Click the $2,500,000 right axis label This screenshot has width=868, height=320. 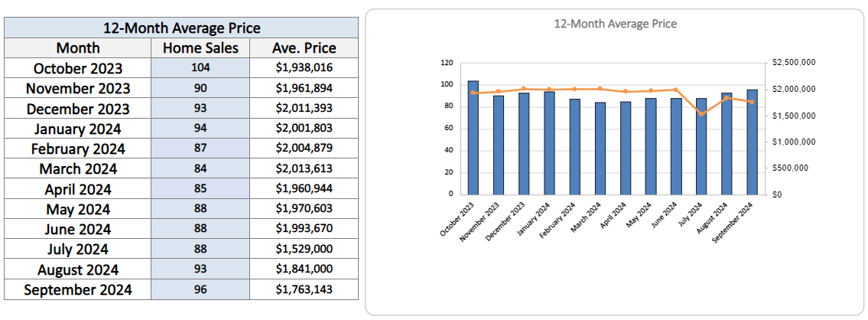tap(793, 63)
